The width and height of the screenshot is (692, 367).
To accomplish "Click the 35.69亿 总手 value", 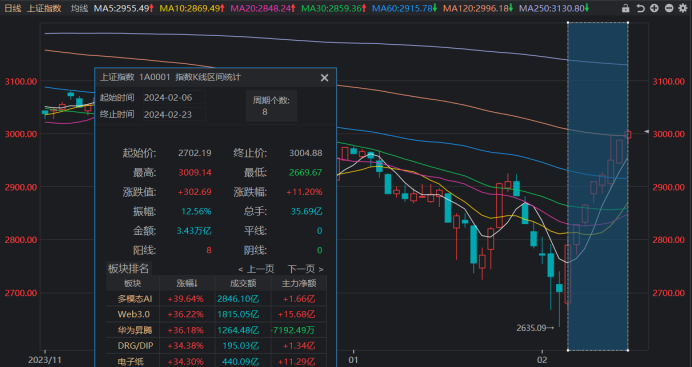I will [306, 211].
